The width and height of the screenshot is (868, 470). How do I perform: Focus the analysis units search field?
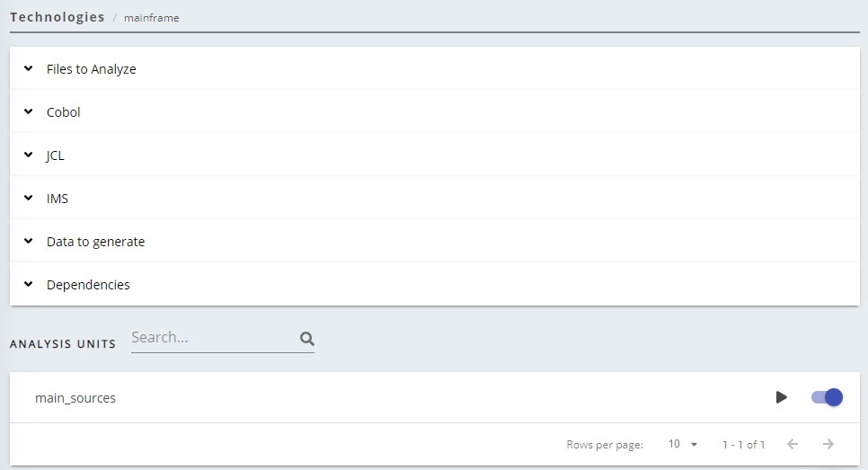tap(212, 338)
